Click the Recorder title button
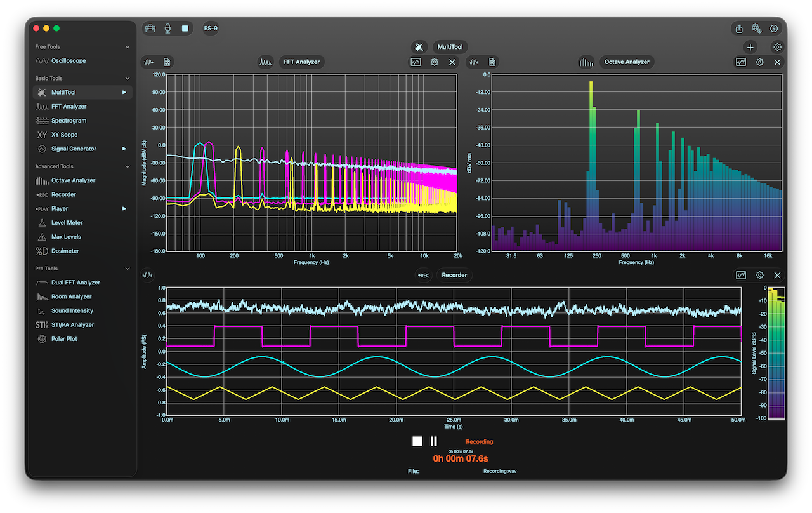This screenshot has width=812, height=513. coord(454,276)
